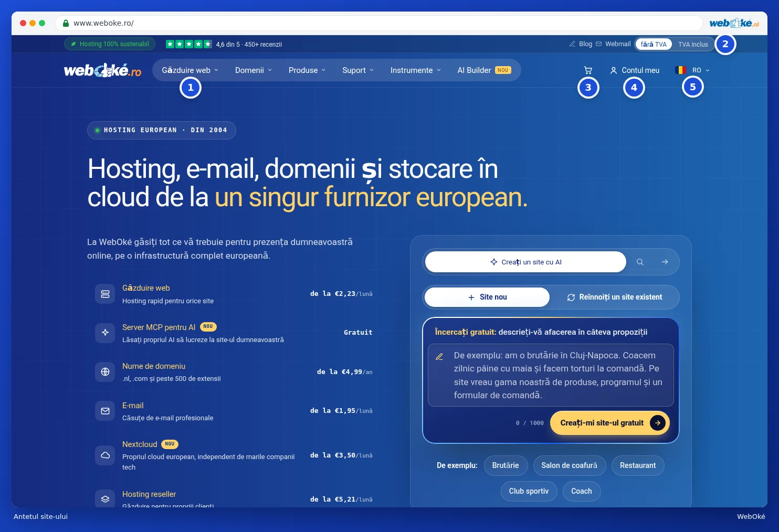Expand the Suport menu
779x532 pixels.
point(358,70)
